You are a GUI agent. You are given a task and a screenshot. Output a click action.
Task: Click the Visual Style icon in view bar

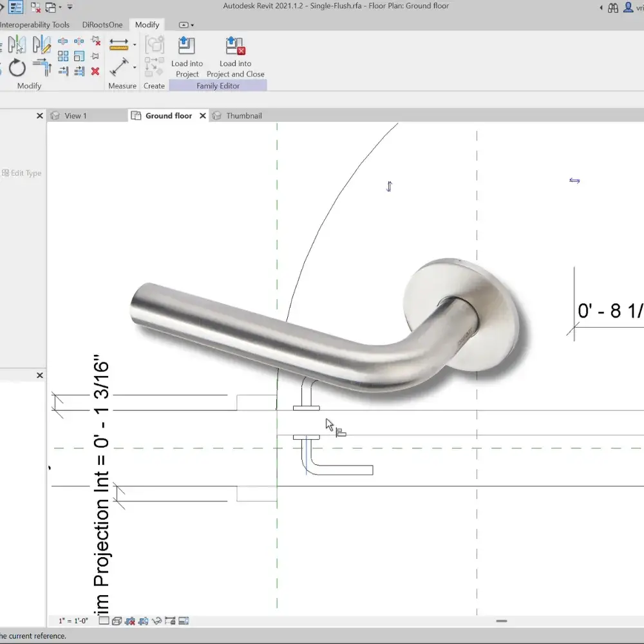coord(117,620)
